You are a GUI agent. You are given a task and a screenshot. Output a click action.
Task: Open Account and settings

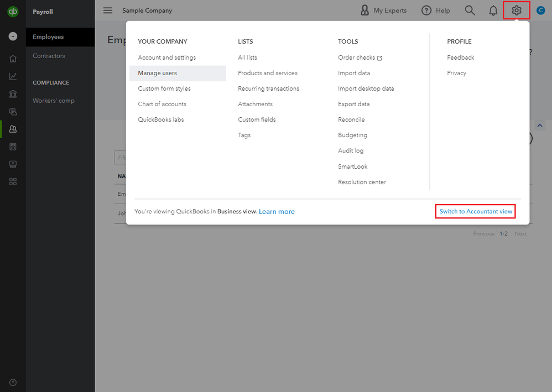(x=167, y=58)
